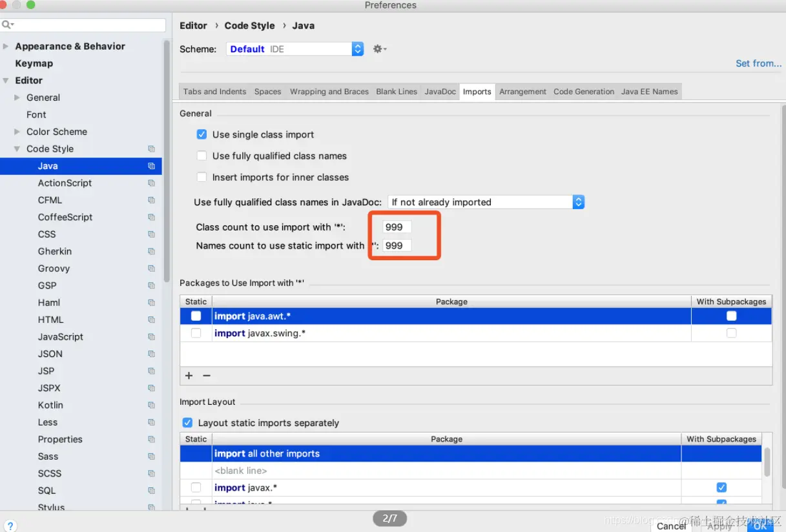The height and width of the screenshot is (532, 786).
Task: Toggle With Subpackages for javax.swing.*
Action: coord(731,333)
